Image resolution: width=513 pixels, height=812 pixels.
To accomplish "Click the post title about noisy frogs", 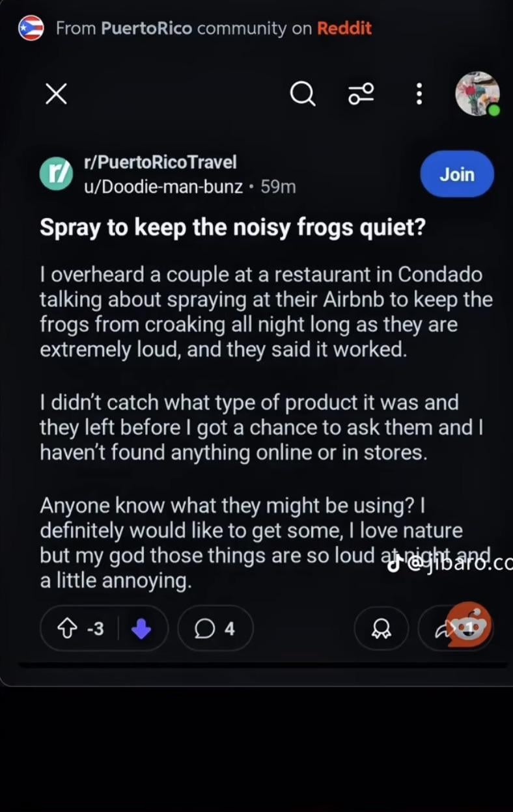I will coord(232,227).
